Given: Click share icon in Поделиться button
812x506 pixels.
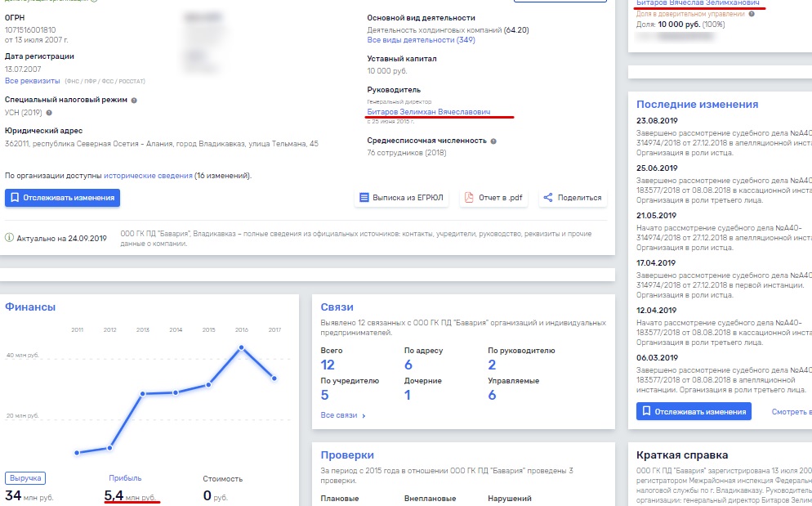Looking at the screenshot, I should tap(548, 198).
